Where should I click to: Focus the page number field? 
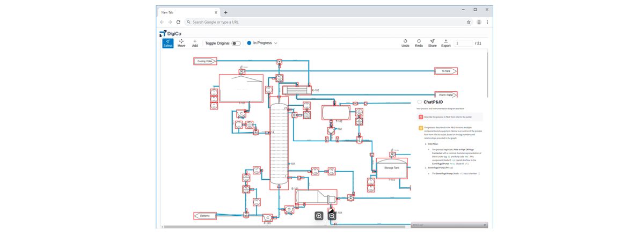(463, 43)
